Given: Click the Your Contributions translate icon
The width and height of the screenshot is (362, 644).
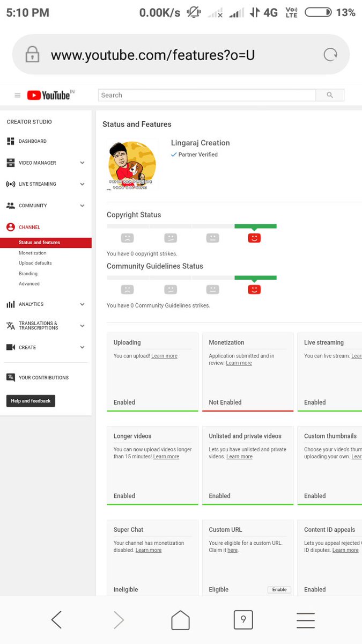Looking at the screenshot, I should pos(10,377).
